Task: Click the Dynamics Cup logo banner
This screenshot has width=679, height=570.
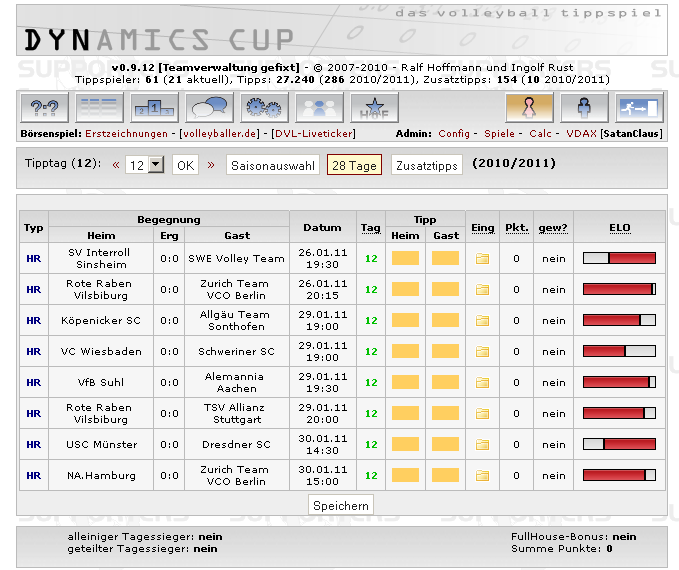Action: pos(342,30)
